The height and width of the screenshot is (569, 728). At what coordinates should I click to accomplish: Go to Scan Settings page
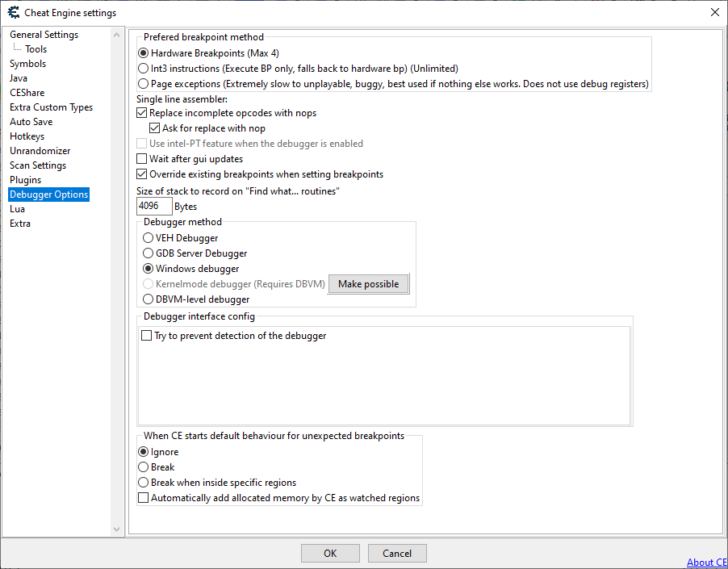coord(38,165)
